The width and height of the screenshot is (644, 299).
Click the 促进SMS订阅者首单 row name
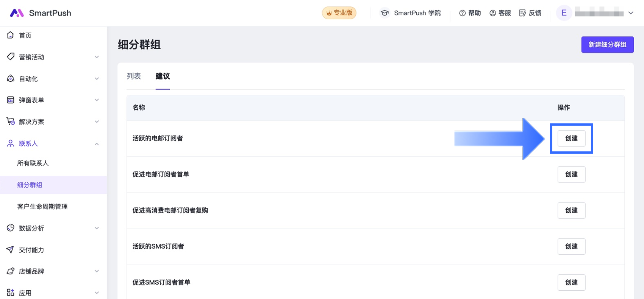pyautogui.click(x=161, y=282)
